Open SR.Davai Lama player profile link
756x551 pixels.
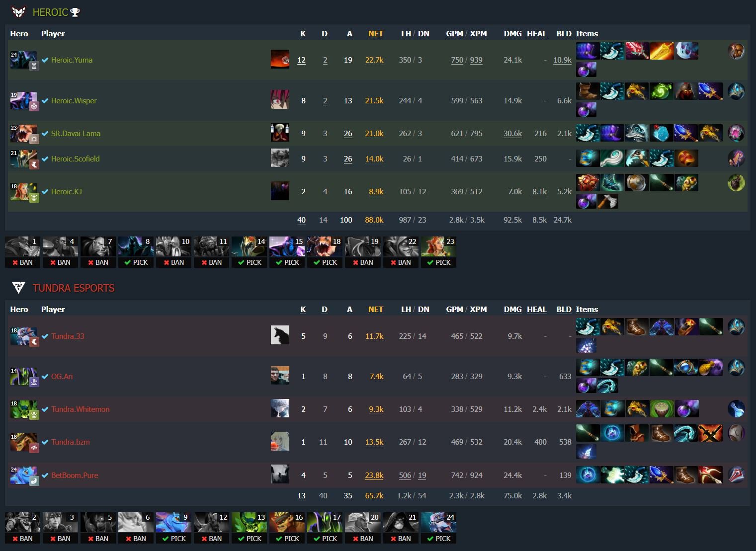(x=76, y=133)
